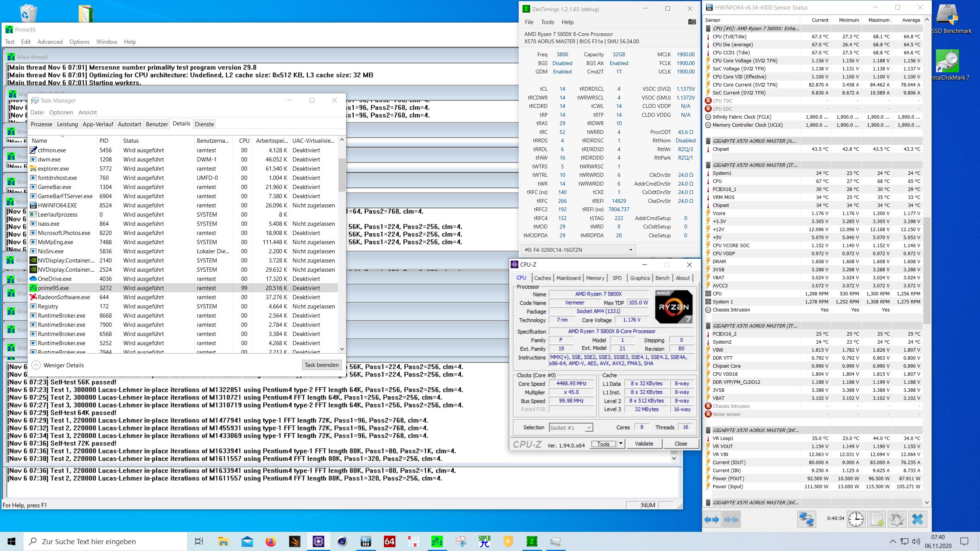
Task: Start HWiNFO logging sheet icon
Action: (x=877, y=520)
